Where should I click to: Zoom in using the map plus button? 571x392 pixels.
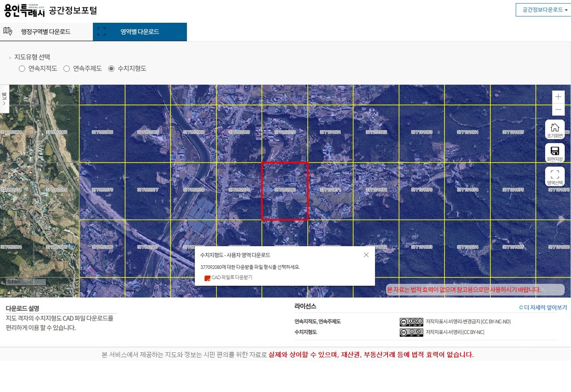click(558, 97)
